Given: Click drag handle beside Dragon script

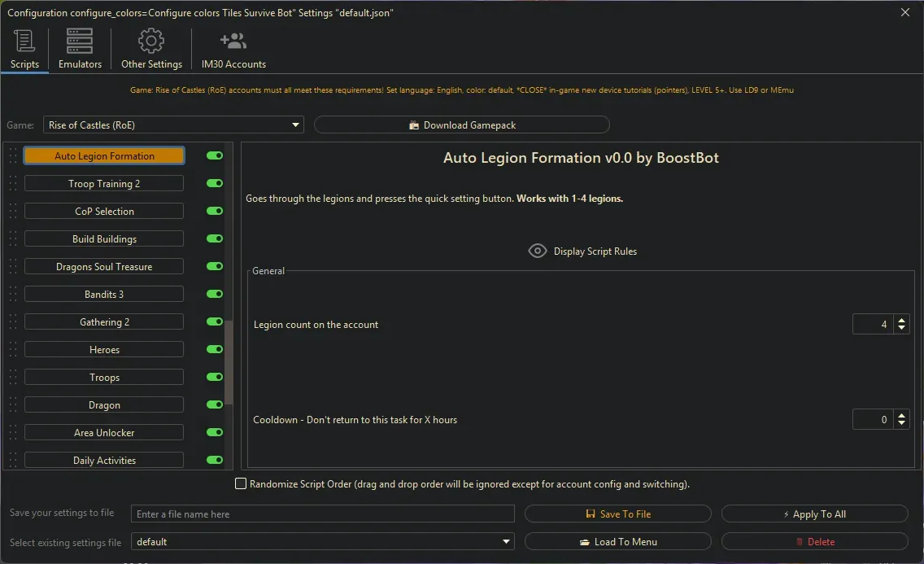Looking at the screenshot, I should [x=13, y=404].
